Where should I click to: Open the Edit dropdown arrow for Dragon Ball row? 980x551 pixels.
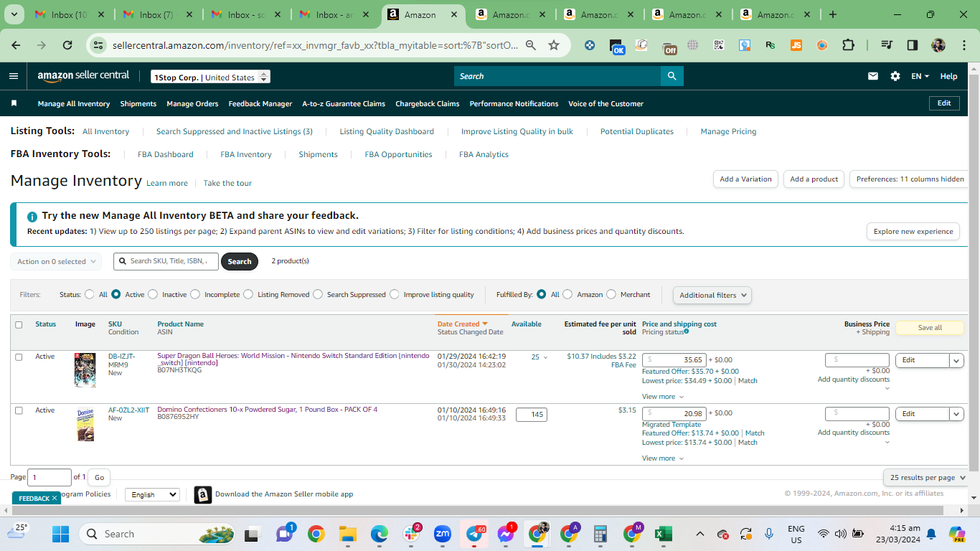[x=956, y=360]
